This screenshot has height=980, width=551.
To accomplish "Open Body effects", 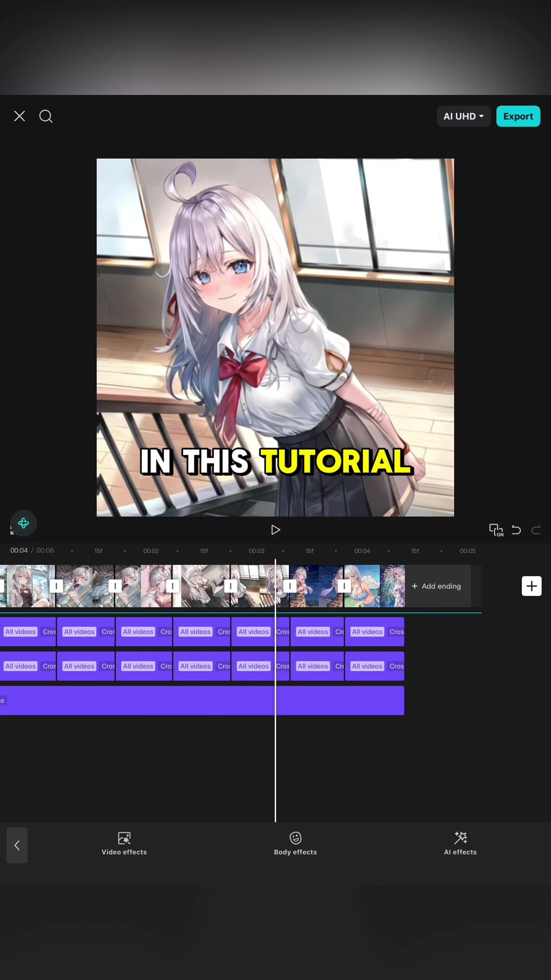I will pyautogui.click(x=295, y=844).
